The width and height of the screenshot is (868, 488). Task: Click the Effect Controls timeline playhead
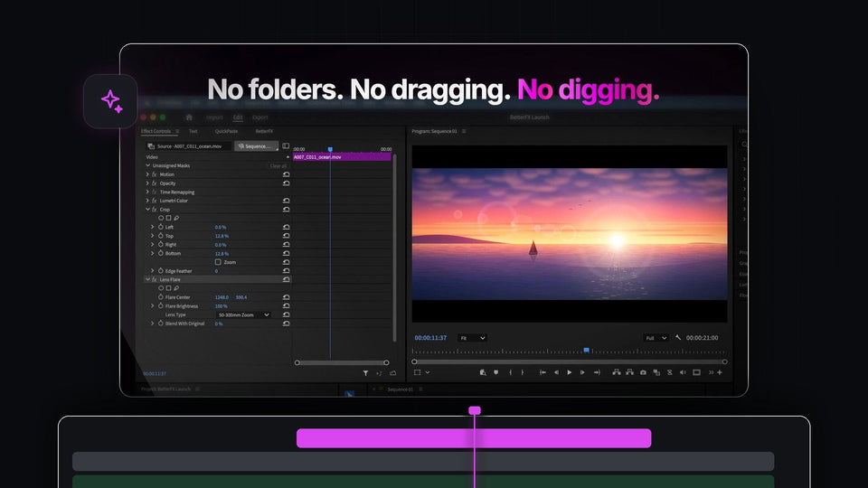330,149
